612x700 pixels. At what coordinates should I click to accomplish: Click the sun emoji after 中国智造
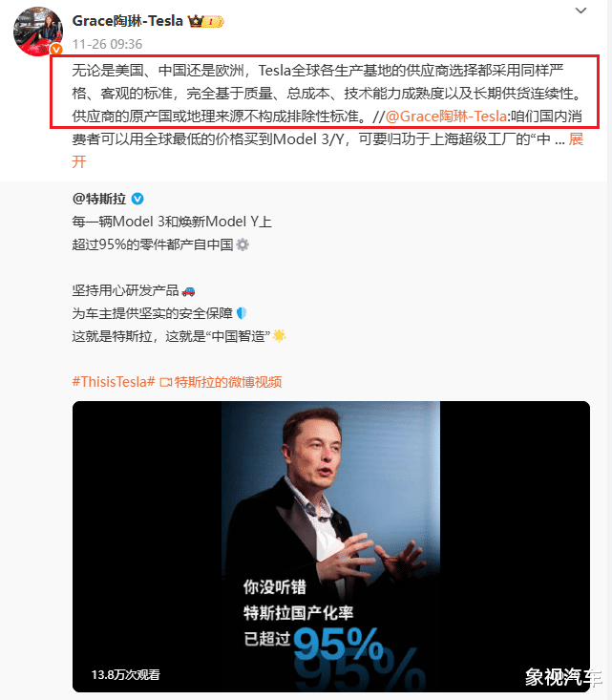point(280,336)
